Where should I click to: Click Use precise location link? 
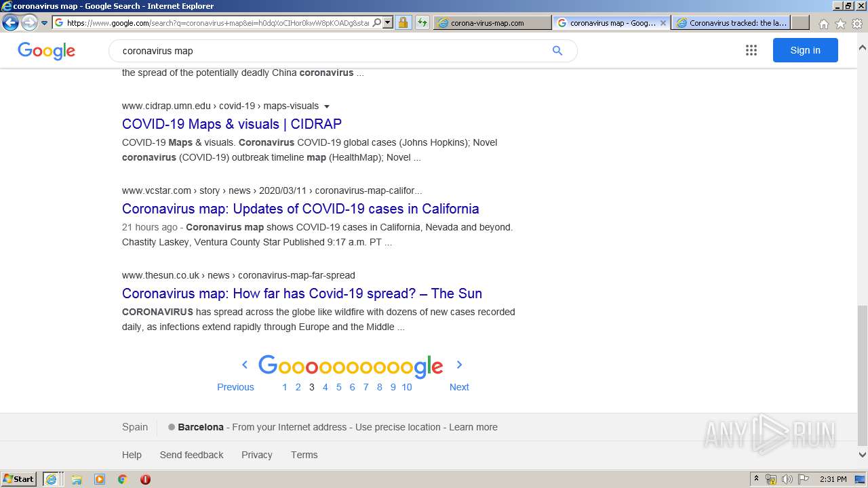(x=398, y=427)
